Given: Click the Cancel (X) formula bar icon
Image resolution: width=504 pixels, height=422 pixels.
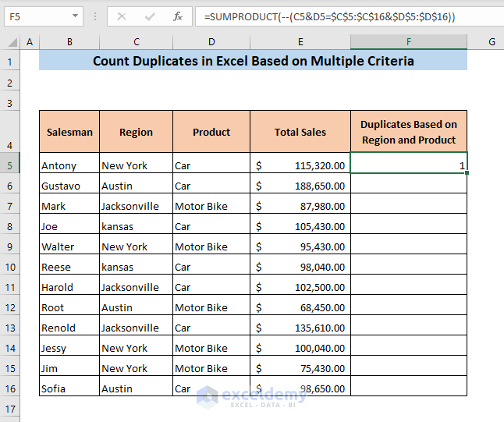Looking at the screenshot, I should tap(122, 16).
